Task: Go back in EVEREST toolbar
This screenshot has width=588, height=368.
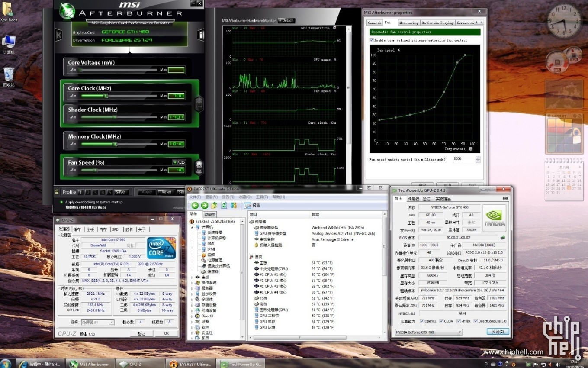Action: tap(195, 205)
